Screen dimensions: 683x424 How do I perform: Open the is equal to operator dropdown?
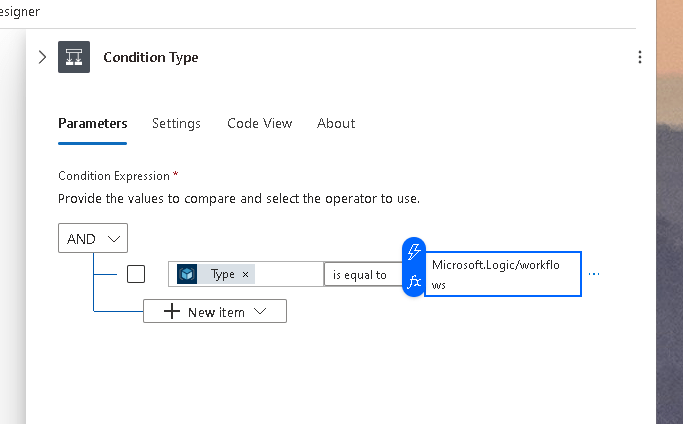[363, 275]
